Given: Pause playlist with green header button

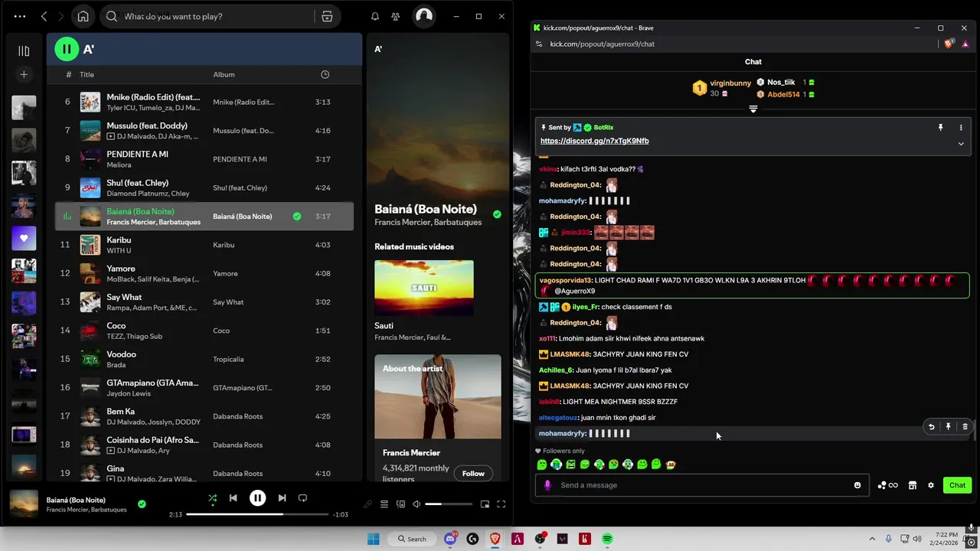Looking at the screenshot, I should point(67,49).
